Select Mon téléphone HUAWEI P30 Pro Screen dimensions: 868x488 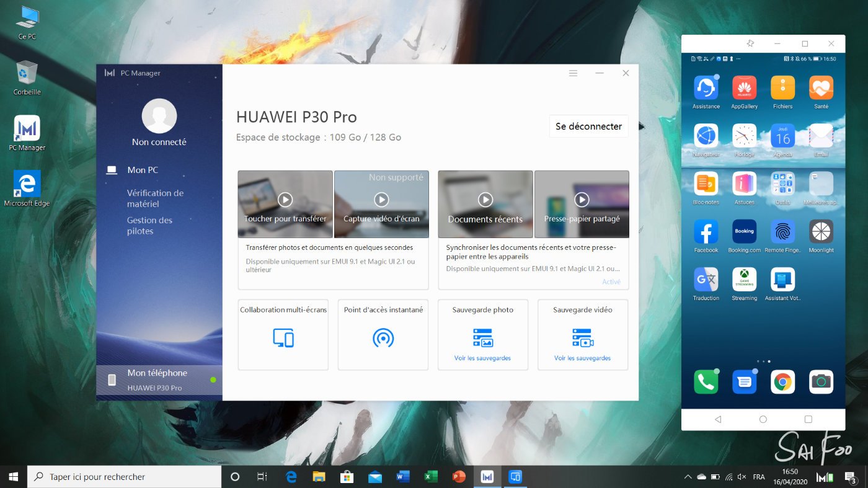pyautogui.click(x=159, y=379)
